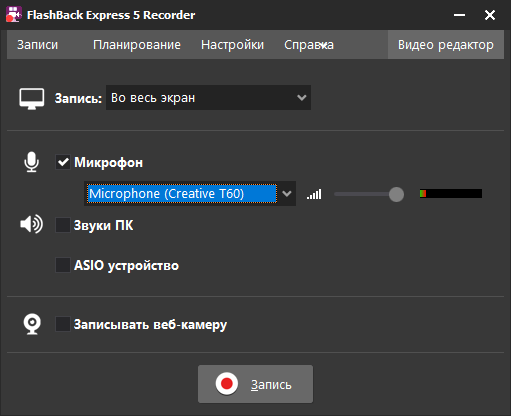Click the FlashBack Express 5 Recorder title
This screenshot has width=511, height=416.
[111, 15]
